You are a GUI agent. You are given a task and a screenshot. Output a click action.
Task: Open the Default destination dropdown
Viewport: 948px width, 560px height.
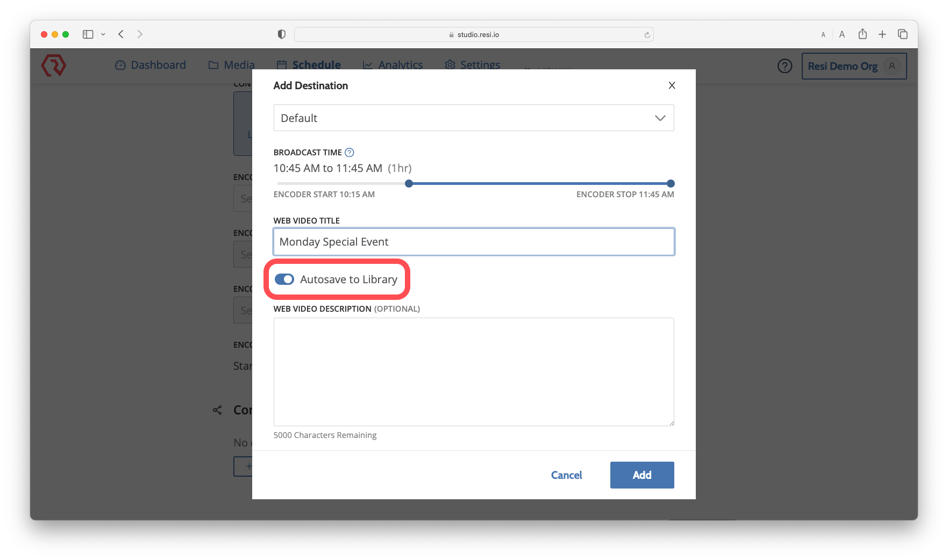[473, 118]
